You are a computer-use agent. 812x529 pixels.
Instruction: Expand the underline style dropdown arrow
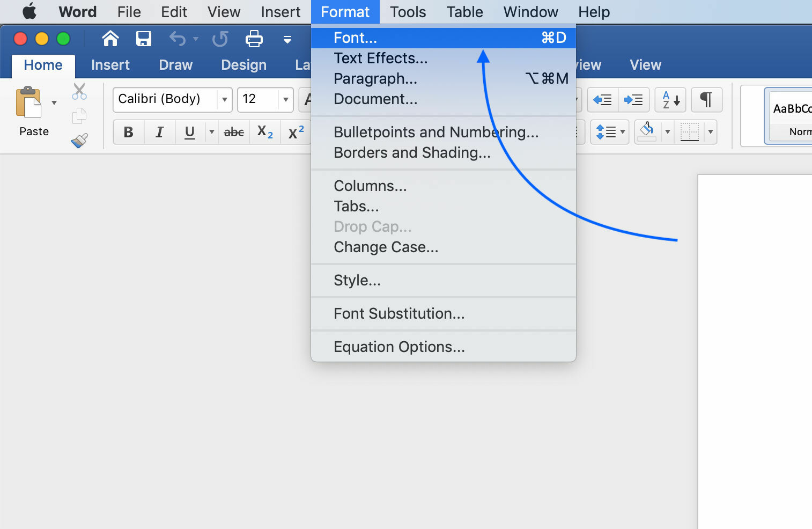211,132
